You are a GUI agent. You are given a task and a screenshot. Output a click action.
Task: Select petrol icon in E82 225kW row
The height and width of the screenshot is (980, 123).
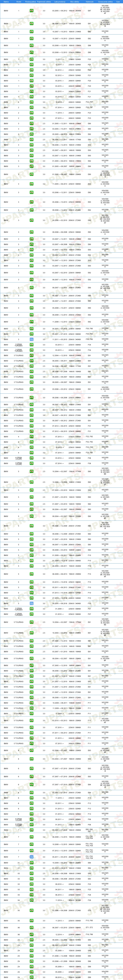click(32, 38)
